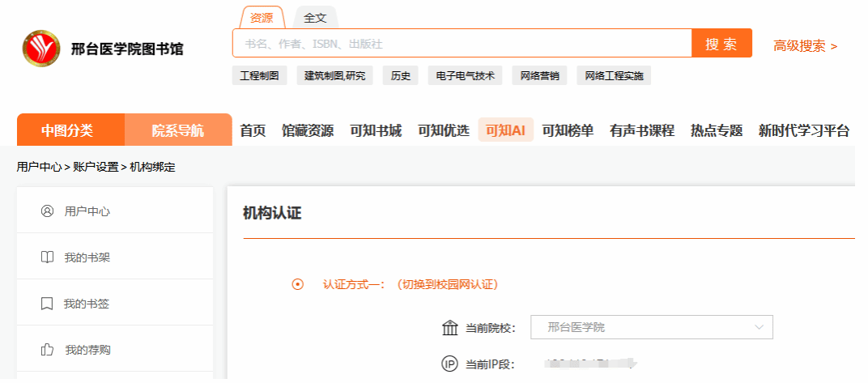Open 可知榜单 in the navigation
This screenshot has height=383, width=868.
click(568, 130)
